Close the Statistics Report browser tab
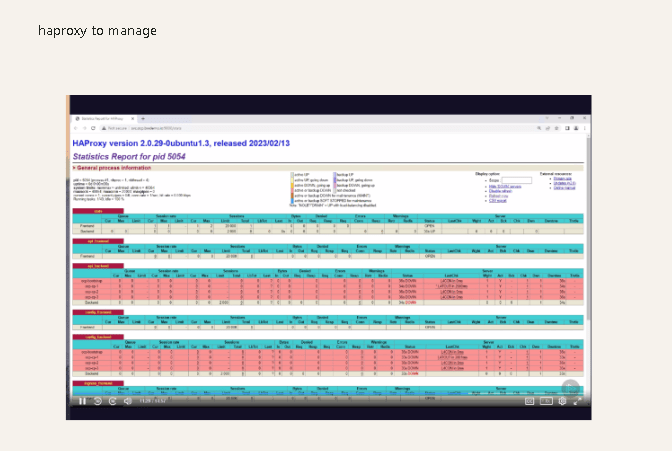 click(x=132, y=119)
